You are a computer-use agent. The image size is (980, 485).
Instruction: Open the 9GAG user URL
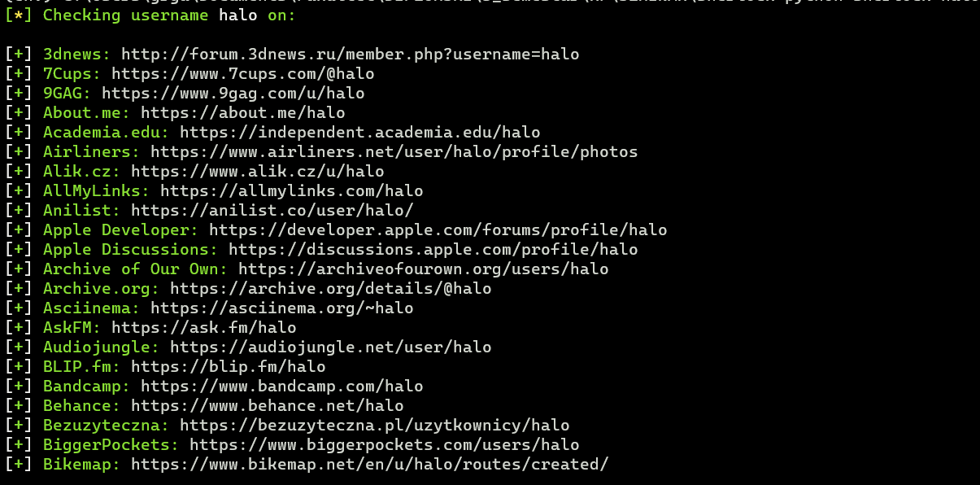[233, 94]
